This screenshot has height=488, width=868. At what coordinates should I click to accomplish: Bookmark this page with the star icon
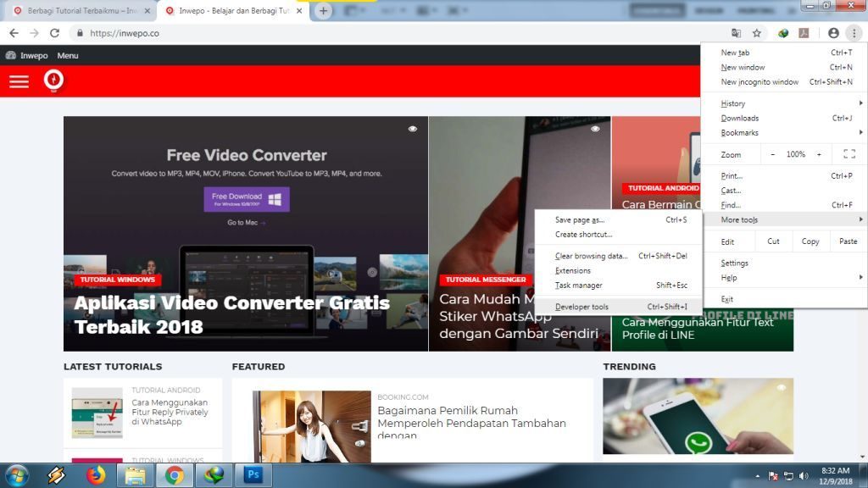757,33
